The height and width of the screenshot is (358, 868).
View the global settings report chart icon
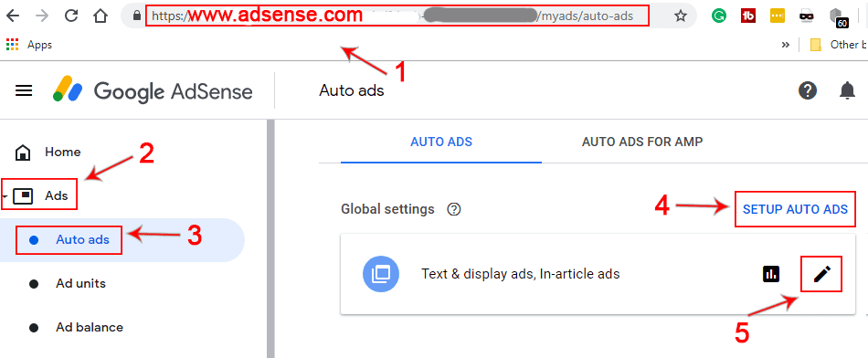tap(771, 273)
